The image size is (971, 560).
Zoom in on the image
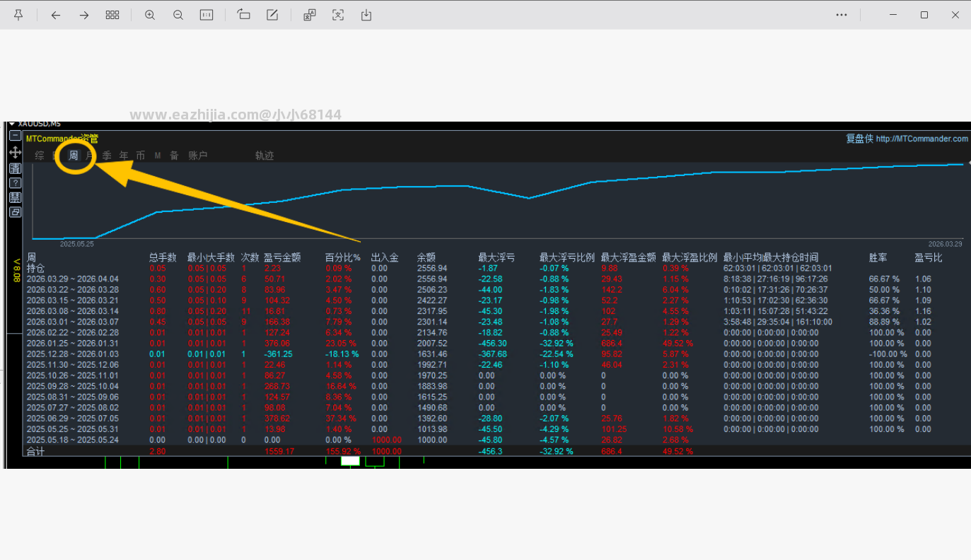click(x=150, y=15)
